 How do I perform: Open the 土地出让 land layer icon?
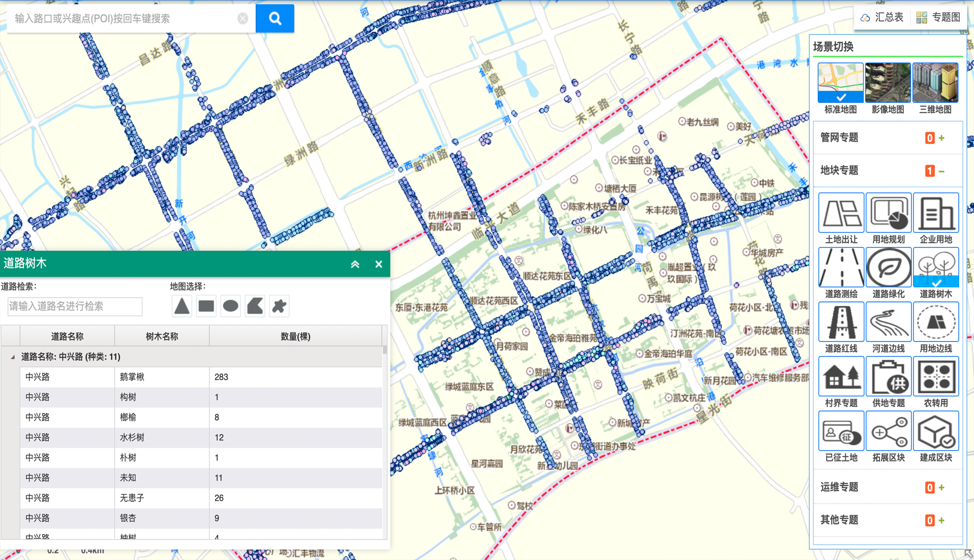click(841, 213)
